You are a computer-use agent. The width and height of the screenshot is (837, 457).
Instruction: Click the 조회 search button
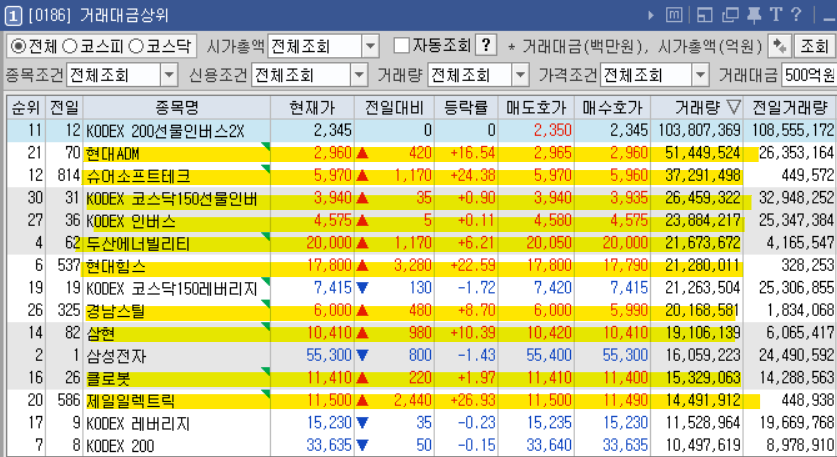click(814, 46)
